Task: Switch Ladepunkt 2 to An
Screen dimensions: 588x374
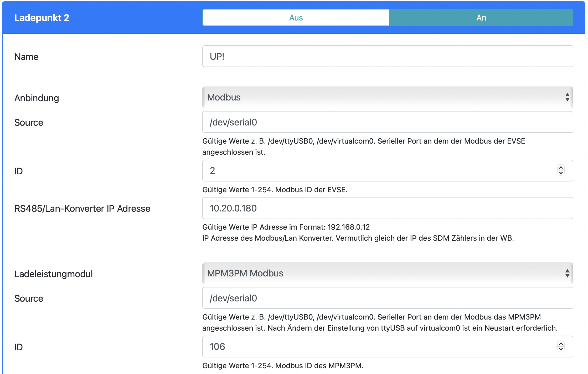Action: [x=481, y=18]
